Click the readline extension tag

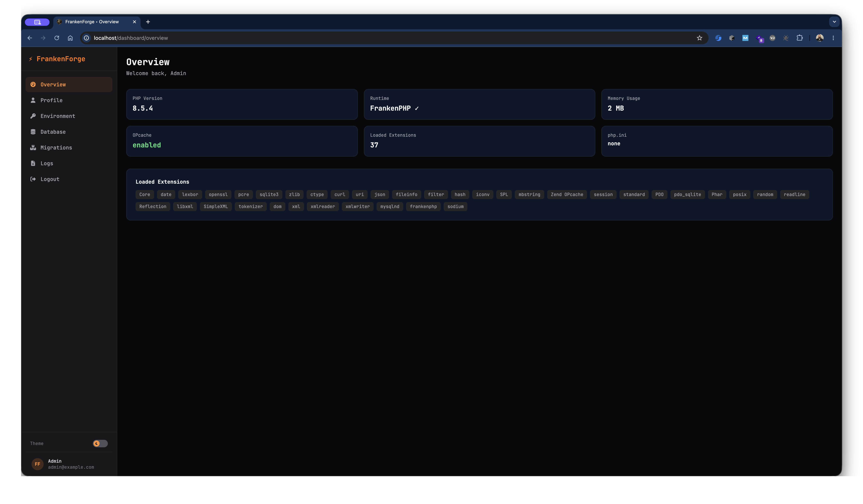pyautogui.click(x=794, y=195)
